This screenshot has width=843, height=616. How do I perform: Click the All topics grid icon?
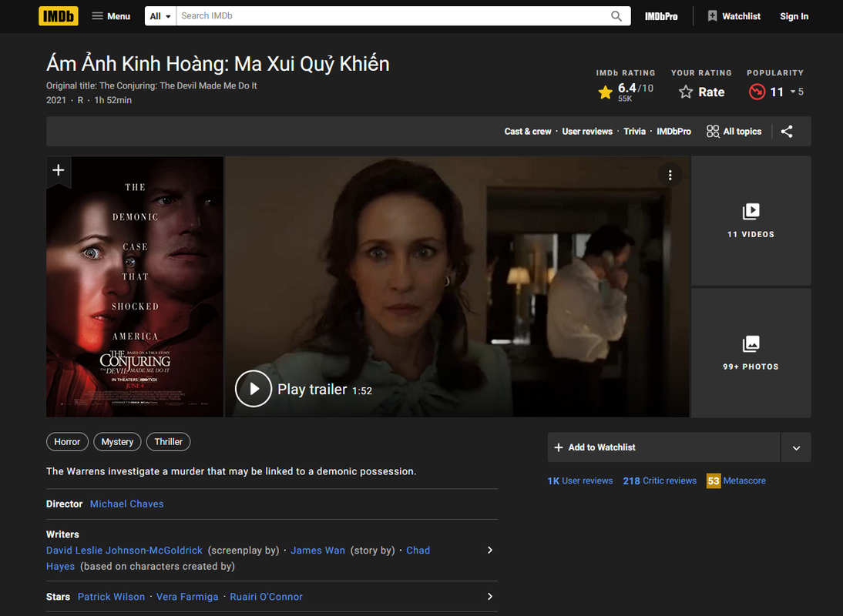pyautogui.click(x=713, y=132)
